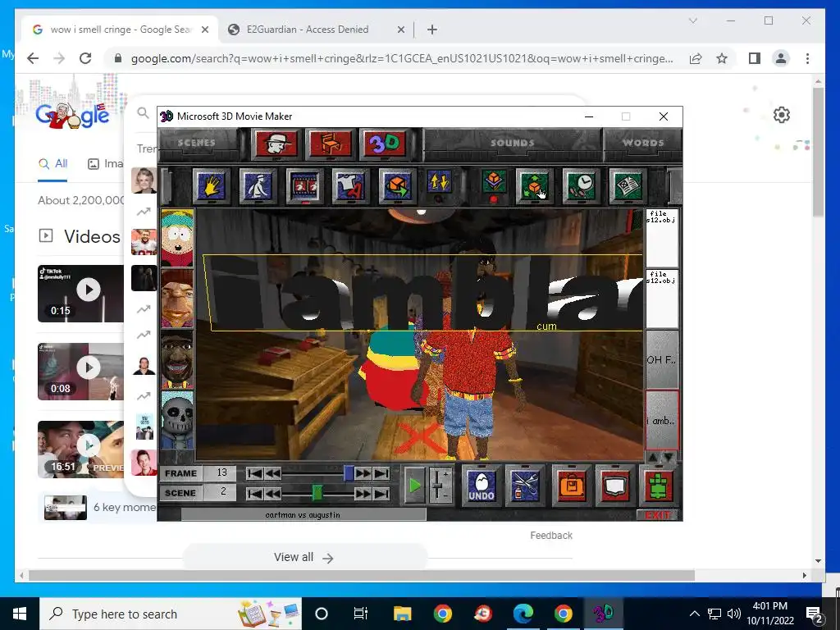Open the WORDS menu tab
This screenshot has width=840, height=630.
(643, 143)
